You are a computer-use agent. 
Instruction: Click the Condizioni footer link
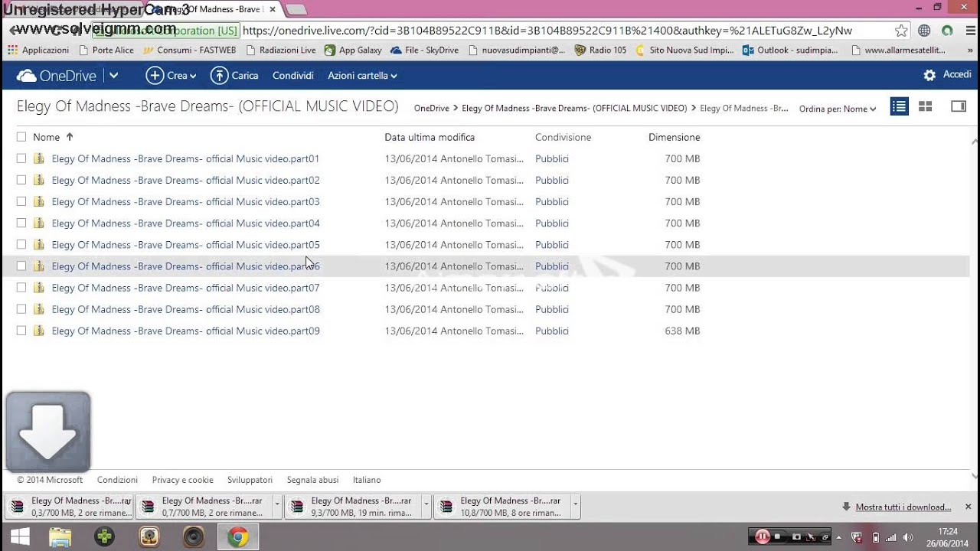click(x=117, y=480)
